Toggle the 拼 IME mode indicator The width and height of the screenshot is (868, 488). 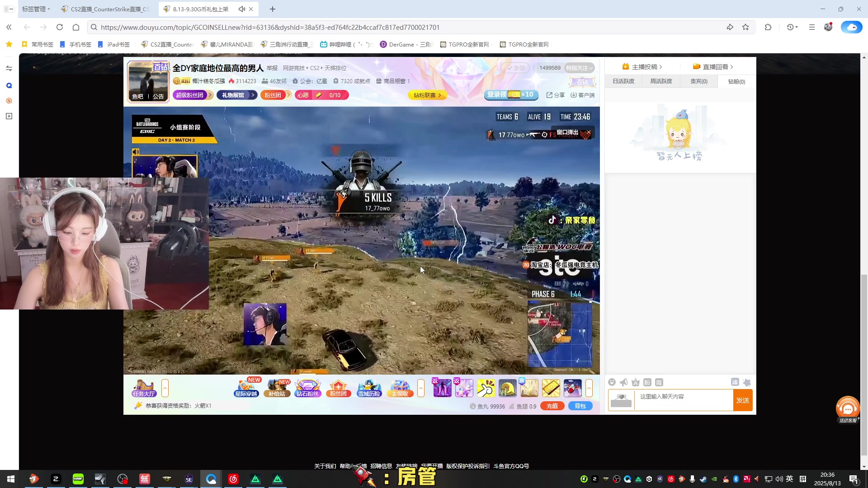(x=803, y=479)
